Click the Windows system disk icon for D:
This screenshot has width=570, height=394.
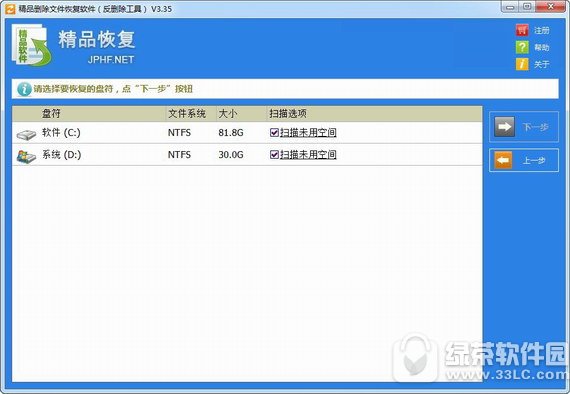[x=26, y=157]
